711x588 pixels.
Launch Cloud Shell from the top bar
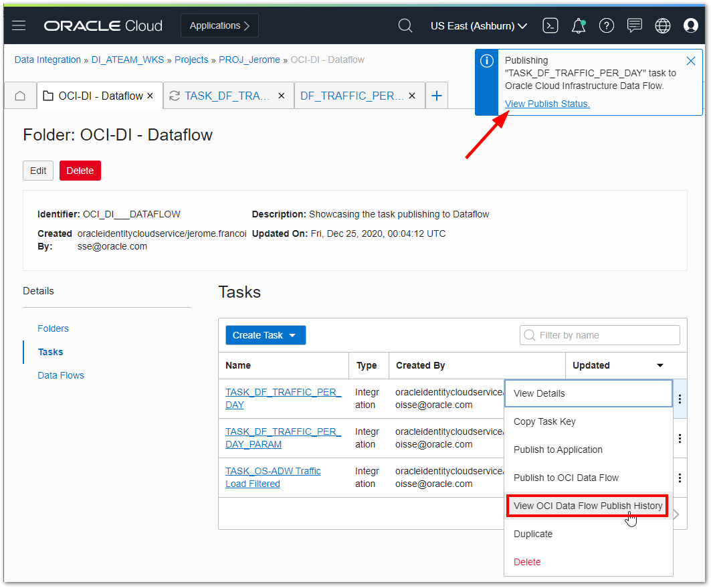click(550, 25)
